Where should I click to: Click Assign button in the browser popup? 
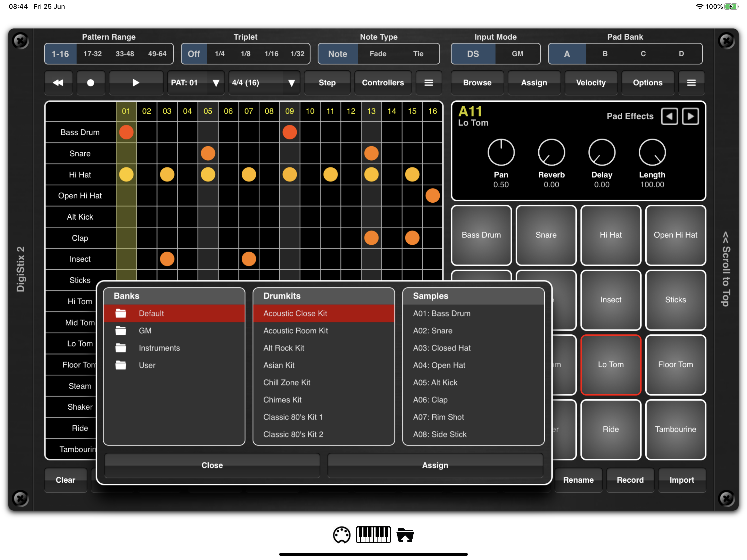click(435, 465)
